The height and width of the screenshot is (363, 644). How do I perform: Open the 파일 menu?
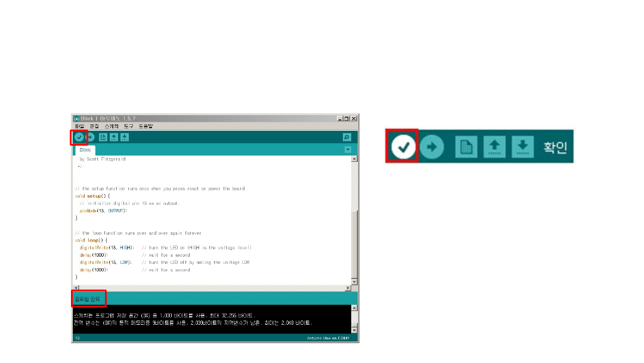(x=80, y=126)
